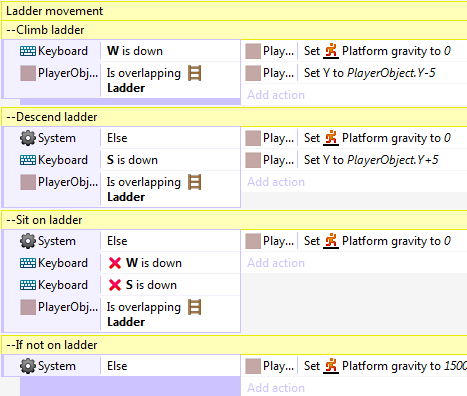This screenshot has height=396, width=467.
Task: Click the Keyboard icon next to inverted 'S is down'
Action: 28,285
